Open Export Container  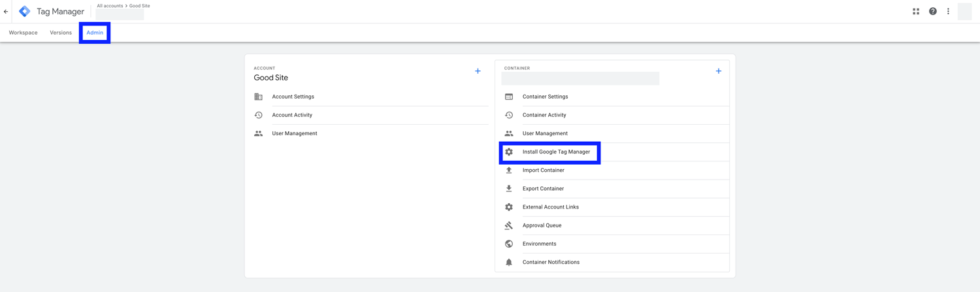[x=543, y=189]
